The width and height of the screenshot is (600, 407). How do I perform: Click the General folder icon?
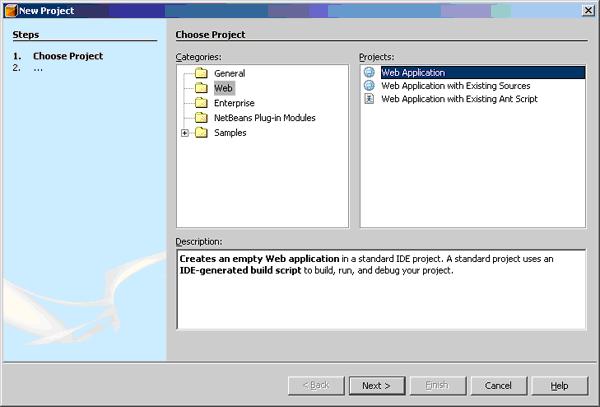click(x=201, y=73)
